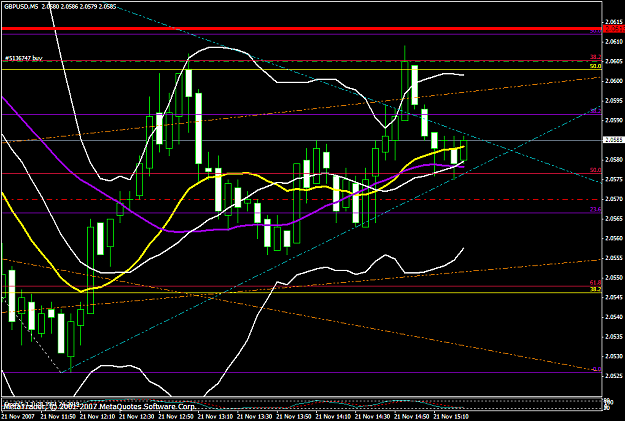Select the #5136747 buy order label

point(23,58)
